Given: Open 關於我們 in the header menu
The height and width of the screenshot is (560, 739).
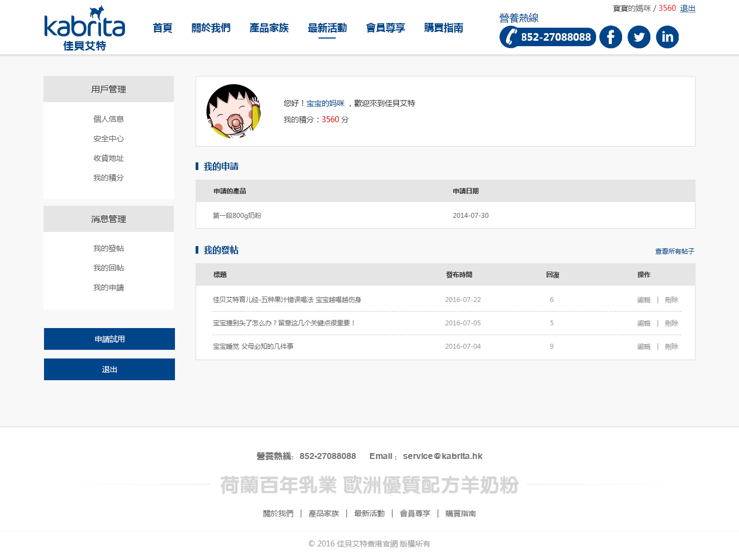Looking at the screenshot, I should click(211, 28).
